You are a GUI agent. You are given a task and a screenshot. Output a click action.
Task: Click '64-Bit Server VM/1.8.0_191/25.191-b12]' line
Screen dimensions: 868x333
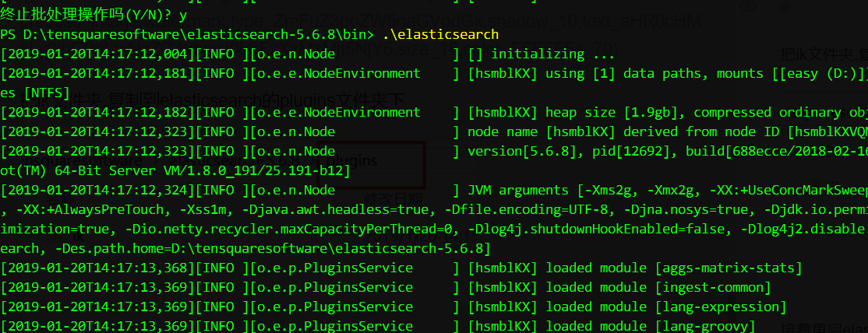coord(203,171)
